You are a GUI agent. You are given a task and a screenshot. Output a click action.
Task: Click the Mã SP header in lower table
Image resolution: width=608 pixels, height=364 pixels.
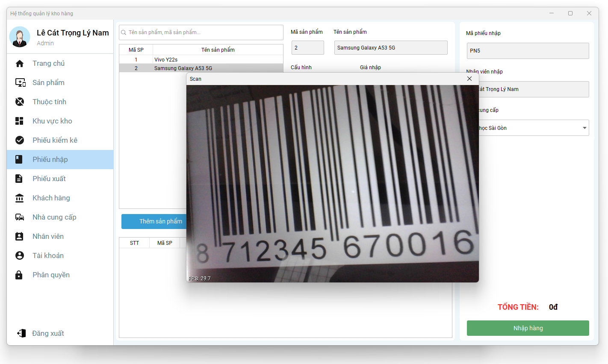click(165, 243)
